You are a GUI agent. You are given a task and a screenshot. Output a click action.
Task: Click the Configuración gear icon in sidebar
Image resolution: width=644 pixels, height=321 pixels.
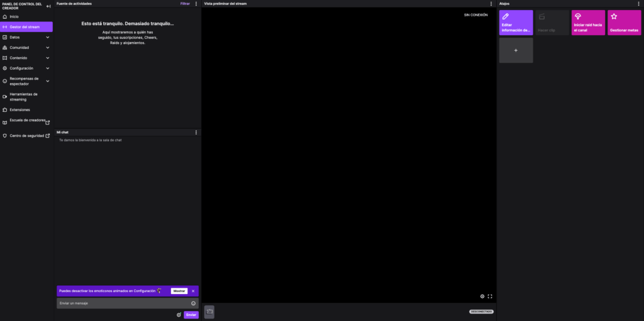coord(5,68)
